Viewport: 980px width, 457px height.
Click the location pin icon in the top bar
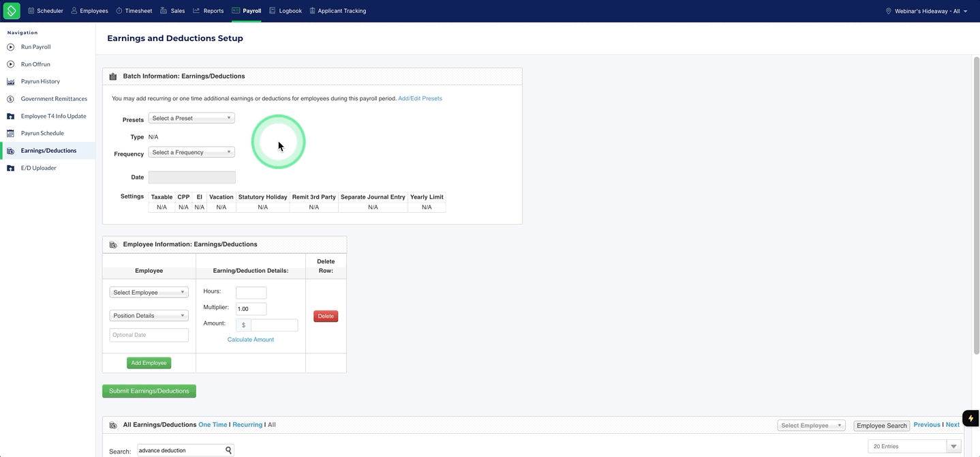[888, 11]
